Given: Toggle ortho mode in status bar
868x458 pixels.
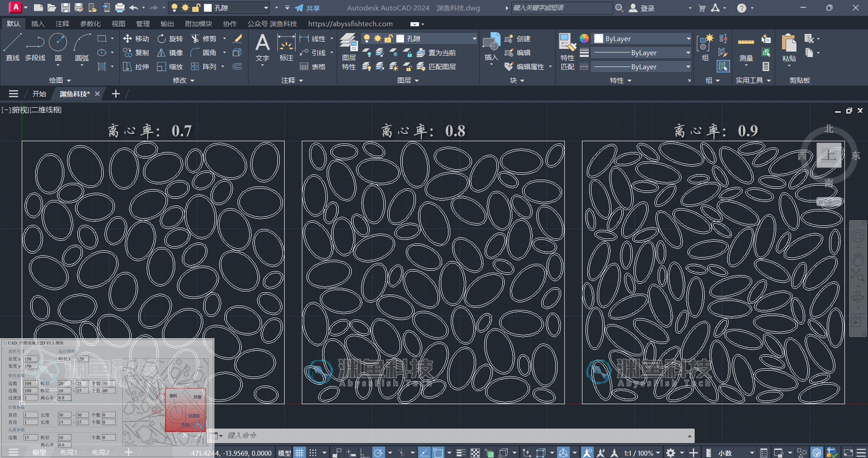Looking at the screenshot, I should [365, 453].
